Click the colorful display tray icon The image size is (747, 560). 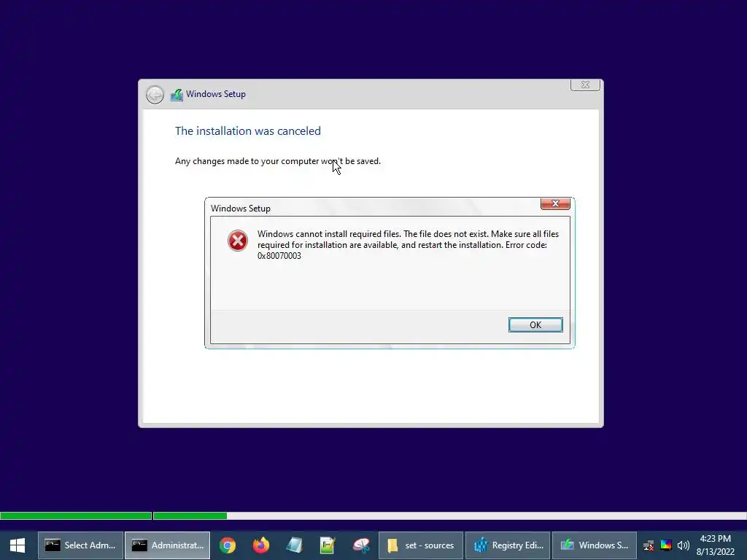pos(666,545)
